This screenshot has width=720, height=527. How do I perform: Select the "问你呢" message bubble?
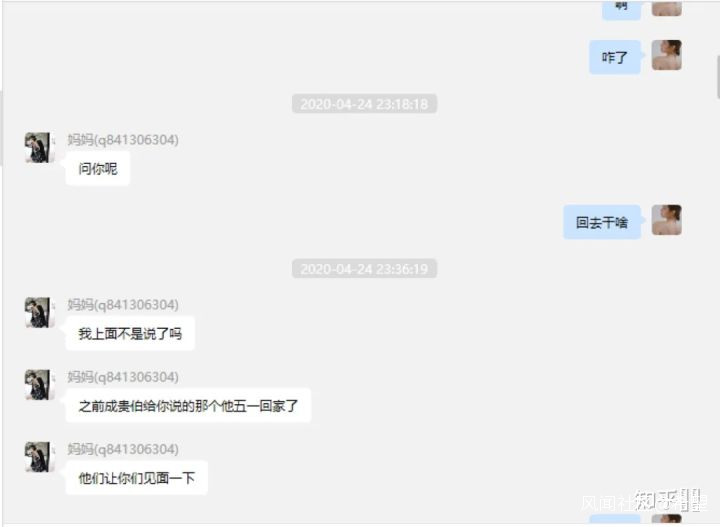pyautogui.click(x=97, y=168)
